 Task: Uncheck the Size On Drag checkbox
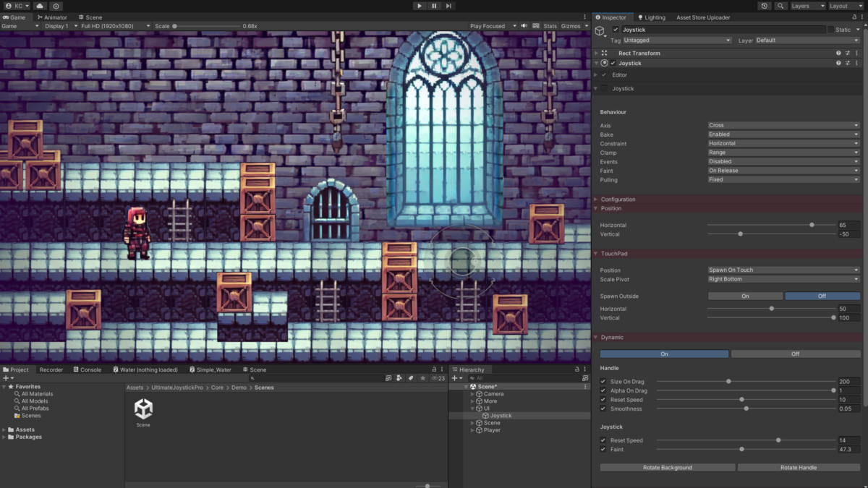[x=603, y=382]
